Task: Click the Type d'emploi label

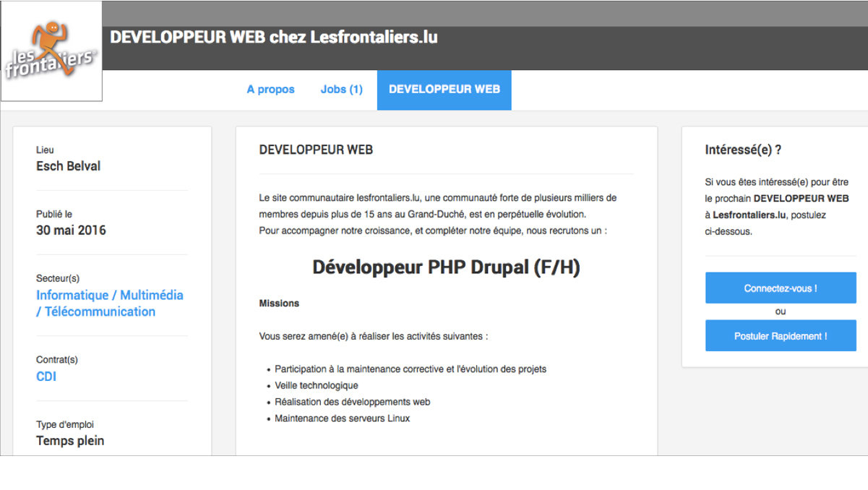Action: click(65, 425)
